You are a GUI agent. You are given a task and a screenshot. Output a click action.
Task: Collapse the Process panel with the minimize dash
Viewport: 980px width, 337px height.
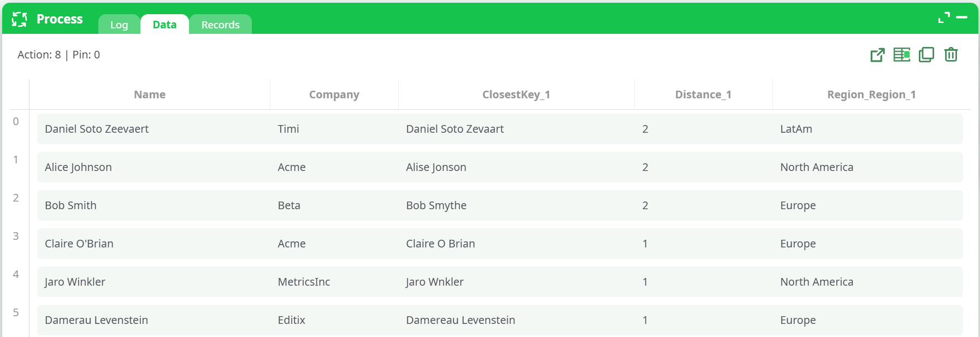pyautogui.click(x=962, y=17)
